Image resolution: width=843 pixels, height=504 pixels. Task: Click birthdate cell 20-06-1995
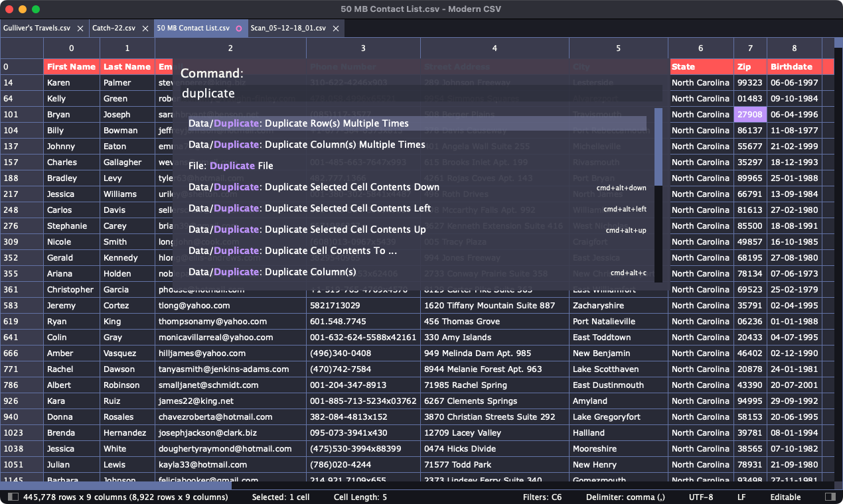795,416
